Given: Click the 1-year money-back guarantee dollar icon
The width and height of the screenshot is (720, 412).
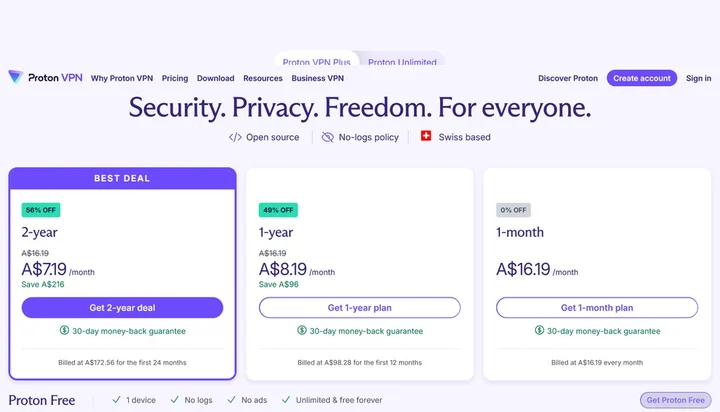Looking at the screenshot, I should point(302,330).
